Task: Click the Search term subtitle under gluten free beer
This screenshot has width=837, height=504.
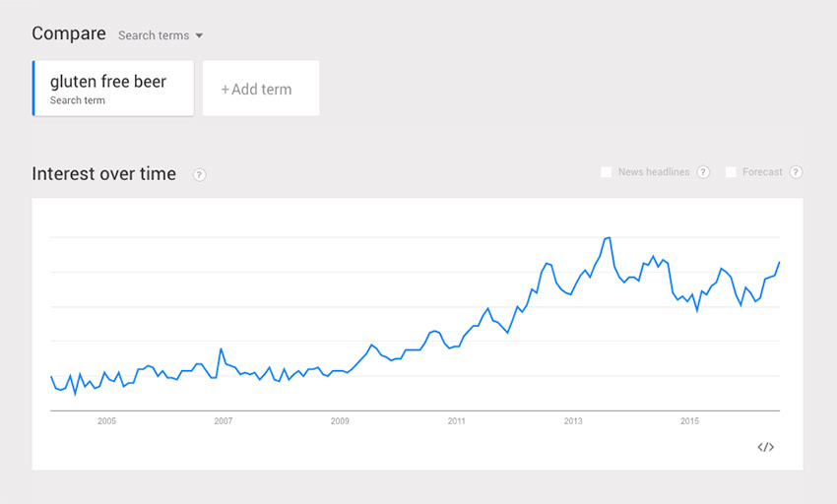Action: coord(78,100)
